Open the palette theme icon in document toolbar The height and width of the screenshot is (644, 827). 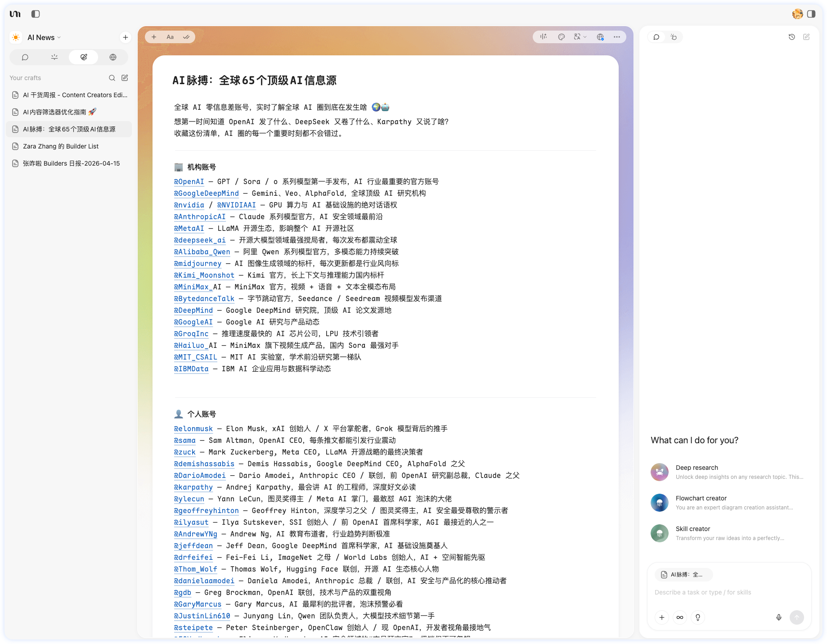(x=561, y=37)
